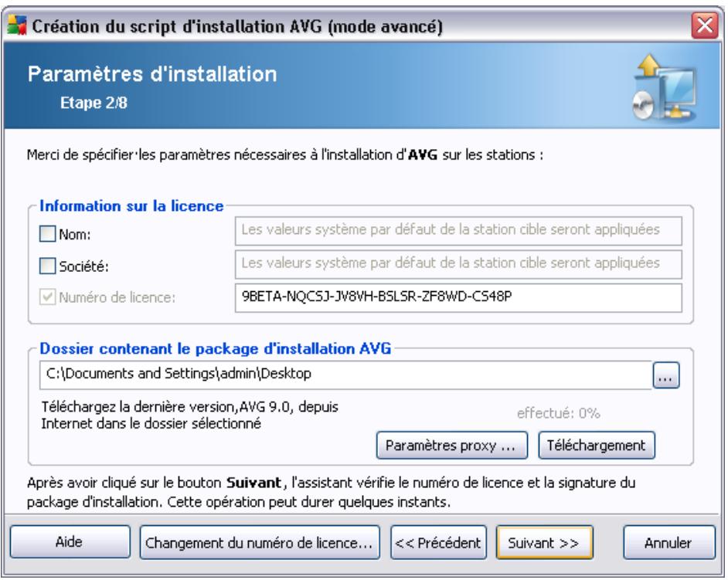
Task: Cancel the wizard with Annuler
Action: pyautogui.click(x=669, y=542)
